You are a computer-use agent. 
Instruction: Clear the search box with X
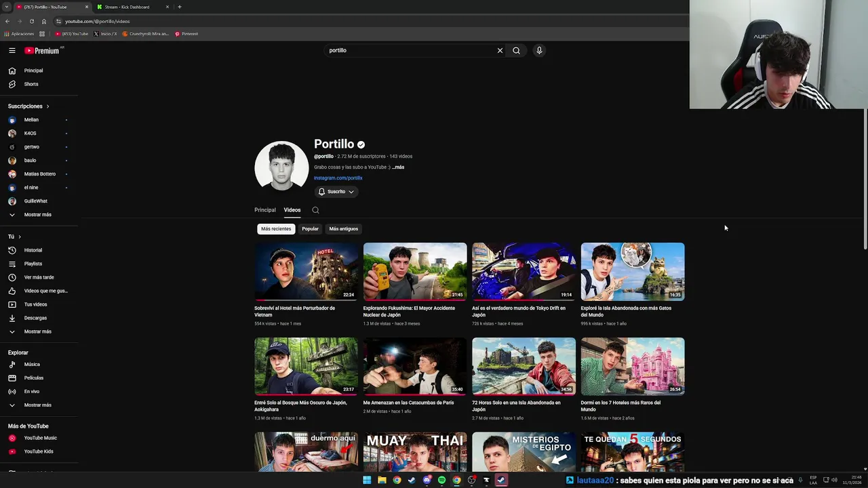click(x=500, y=50)
